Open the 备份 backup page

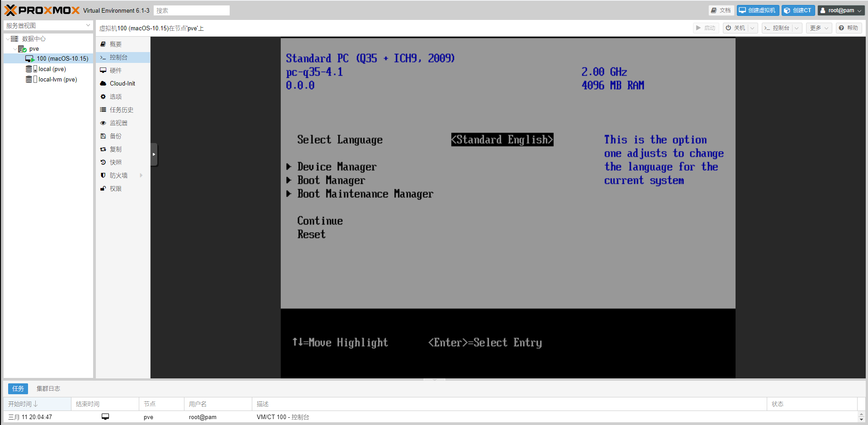click(x=115, y=136)
